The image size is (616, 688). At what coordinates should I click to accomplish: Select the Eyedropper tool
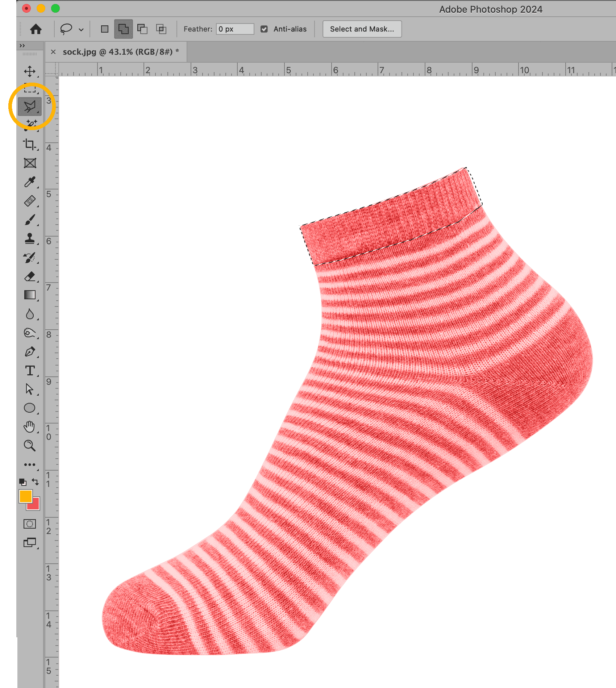coord(30,182)
